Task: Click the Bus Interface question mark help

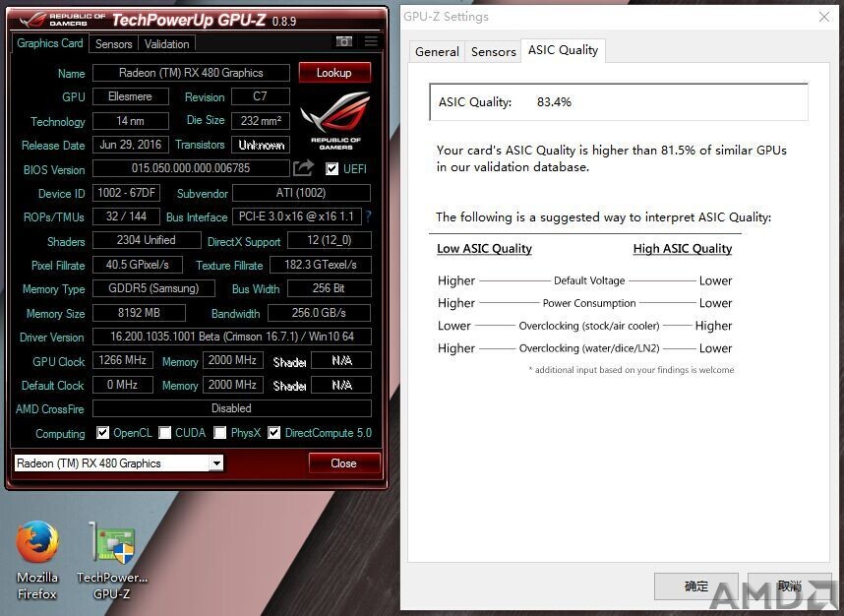Action: pyautogui.click(x=369, y=216)
